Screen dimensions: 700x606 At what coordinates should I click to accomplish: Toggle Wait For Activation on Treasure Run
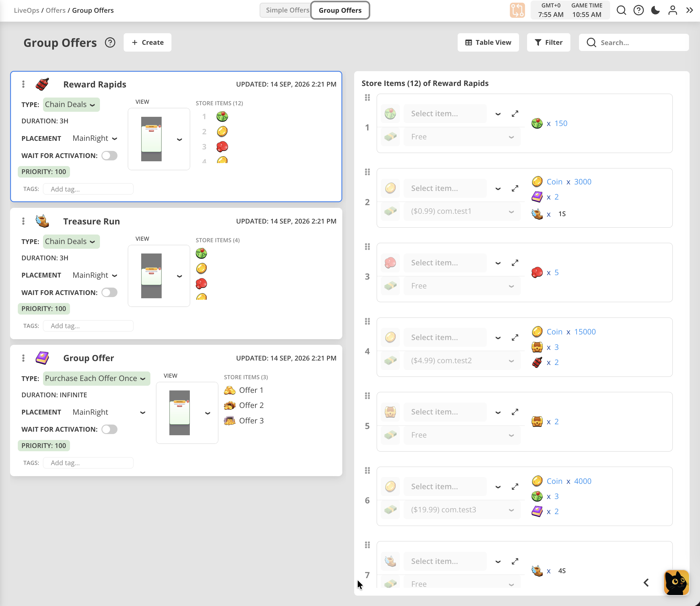(109, 293)
